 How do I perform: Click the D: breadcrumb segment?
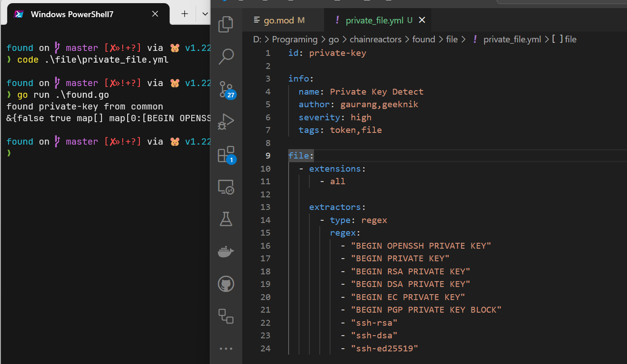257,39
